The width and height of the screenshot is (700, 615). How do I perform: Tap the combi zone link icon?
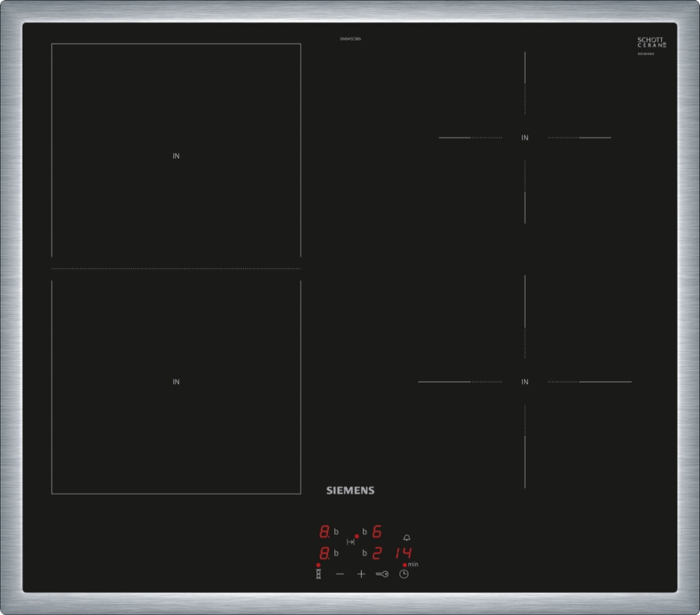point(318,574)
